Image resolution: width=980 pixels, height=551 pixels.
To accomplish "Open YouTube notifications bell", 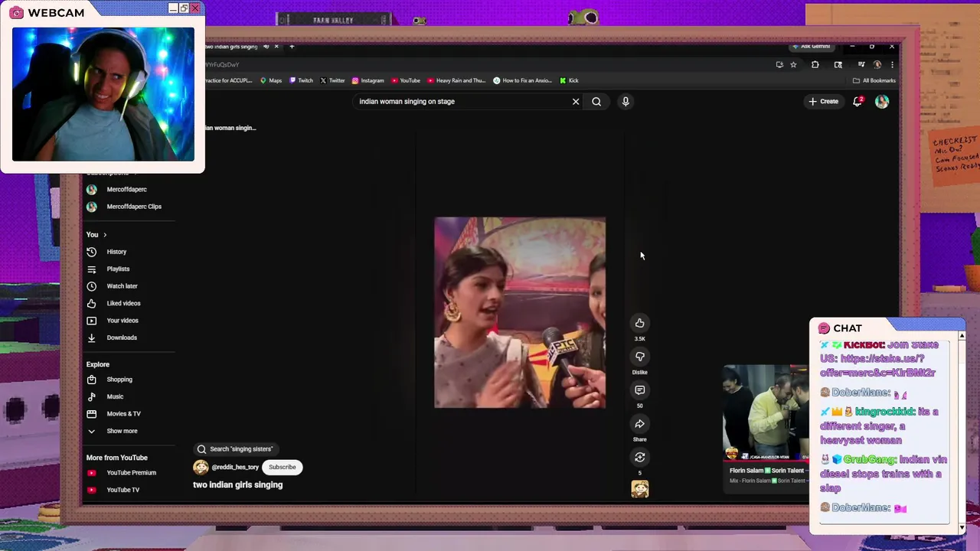I will tap(858, 101).
